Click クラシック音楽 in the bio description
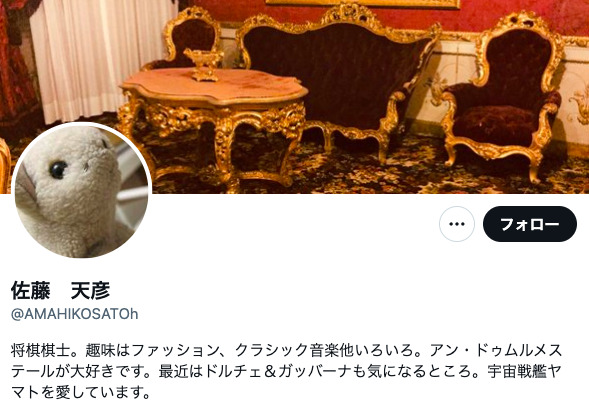The width and height of the screenshot is (589, 409). coord(287,350)
